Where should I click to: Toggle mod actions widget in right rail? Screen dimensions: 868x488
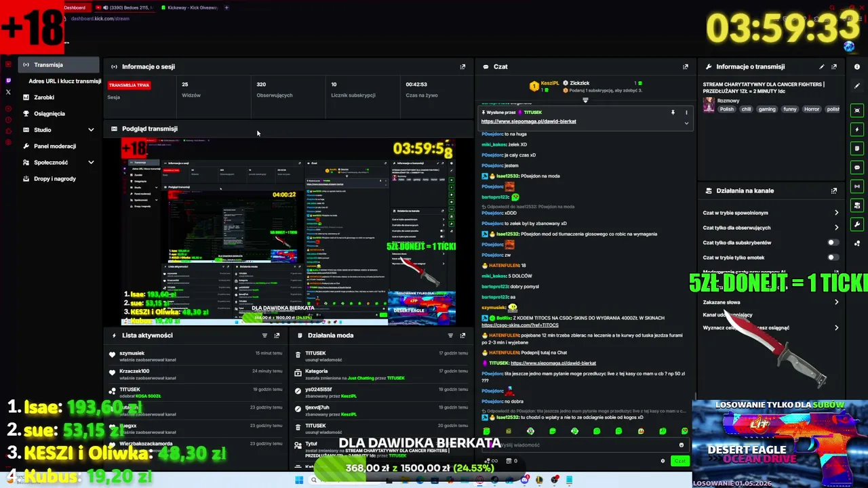click(857, 205)
